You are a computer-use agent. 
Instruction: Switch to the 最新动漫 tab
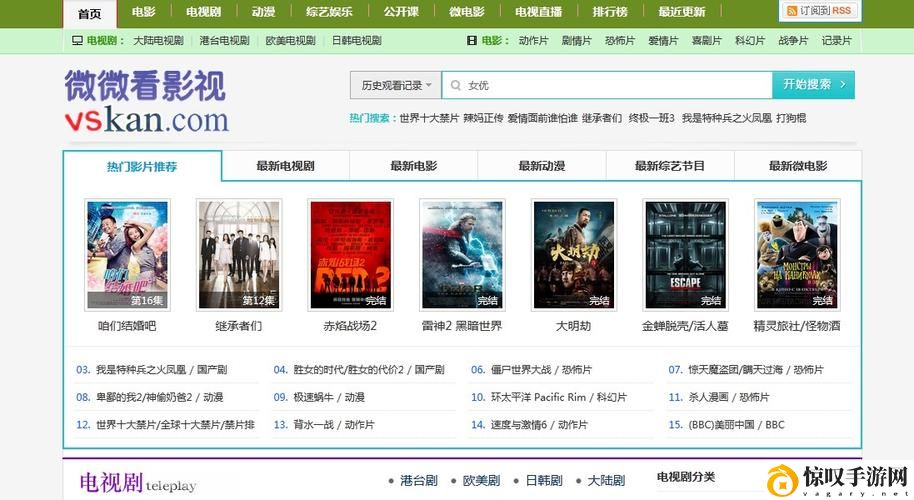click(542, 166)
